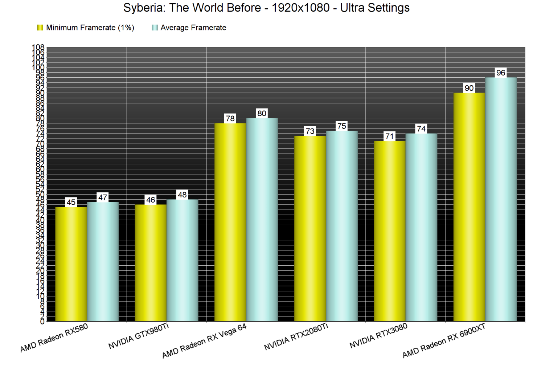533x392 pixels.
Task: Select the AMD Radeon RX580 yellow bar
Action: [71, 264]
